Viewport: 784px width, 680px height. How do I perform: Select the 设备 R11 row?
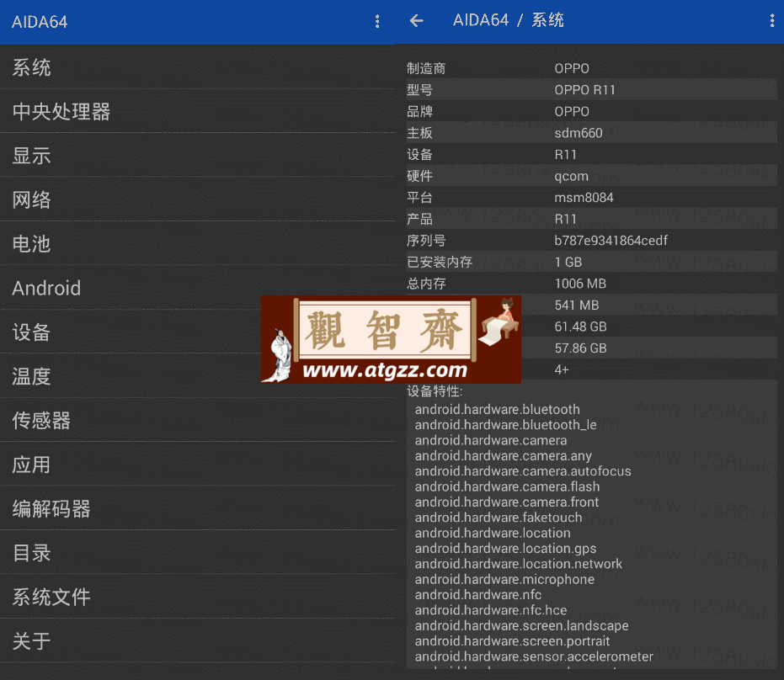pyautogui.click(x=591, y=154)
